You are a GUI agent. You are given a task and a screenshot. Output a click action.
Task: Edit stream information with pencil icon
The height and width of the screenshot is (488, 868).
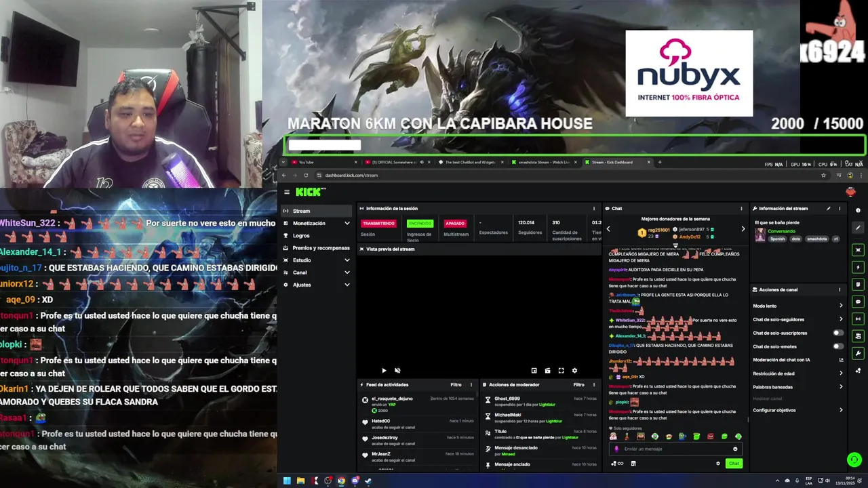coord(829,209)
